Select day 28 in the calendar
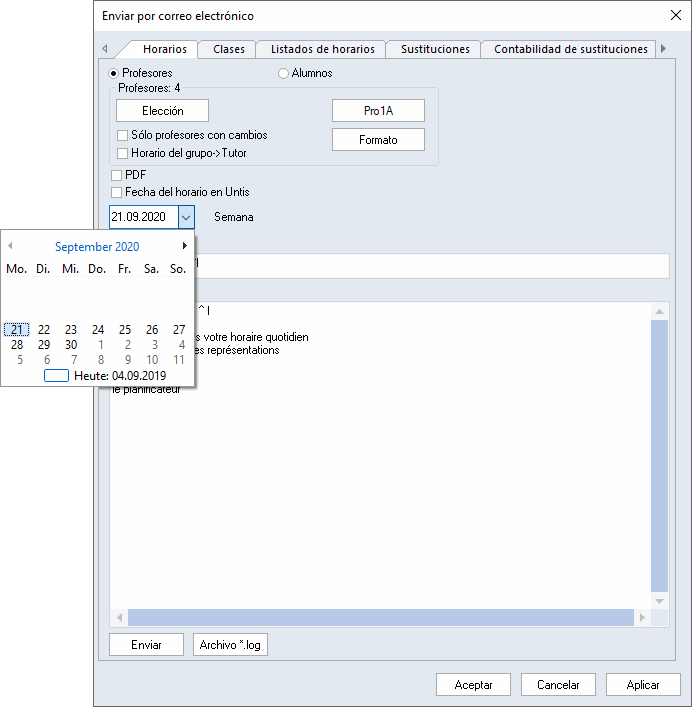The height and width of the screenshot is (707, 692). (x=17, y=345)
